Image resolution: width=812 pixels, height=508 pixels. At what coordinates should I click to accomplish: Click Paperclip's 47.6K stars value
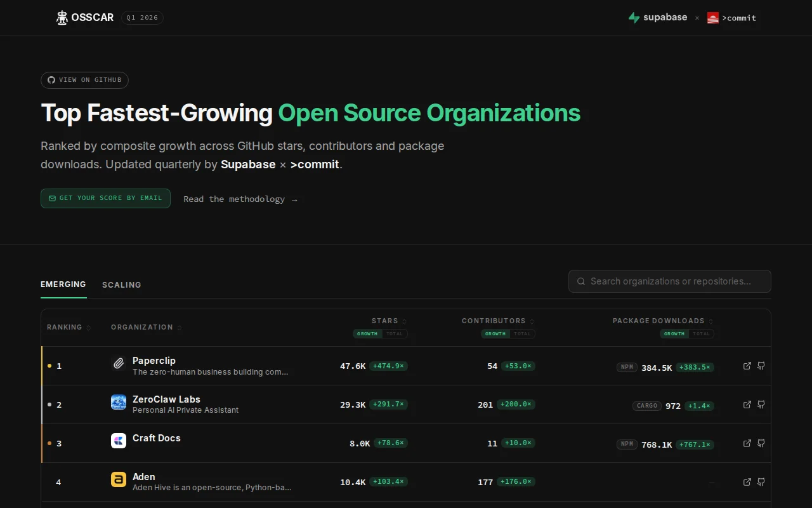(x=353, y=366)
